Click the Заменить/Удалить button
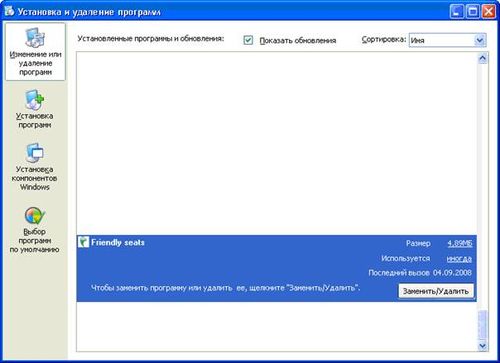 pos(436,291)
